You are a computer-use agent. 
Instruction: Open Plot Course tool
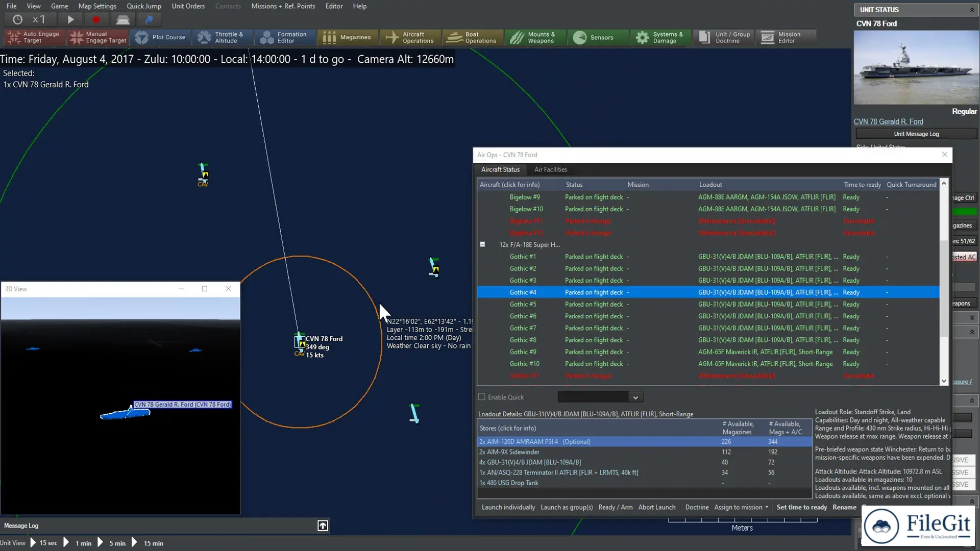(x=160, y=37)
